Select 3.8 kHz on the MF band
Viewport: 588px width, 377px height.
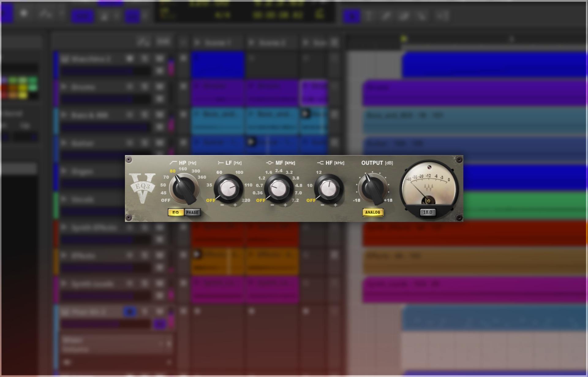pyautogui.click(x=296, y=178)
